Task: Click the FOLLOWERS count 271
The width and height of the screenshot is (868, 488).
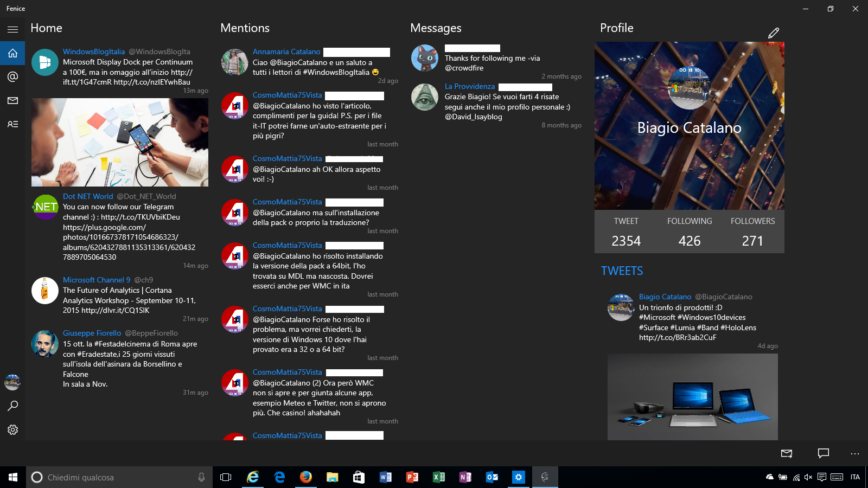Action: [752, 241]
